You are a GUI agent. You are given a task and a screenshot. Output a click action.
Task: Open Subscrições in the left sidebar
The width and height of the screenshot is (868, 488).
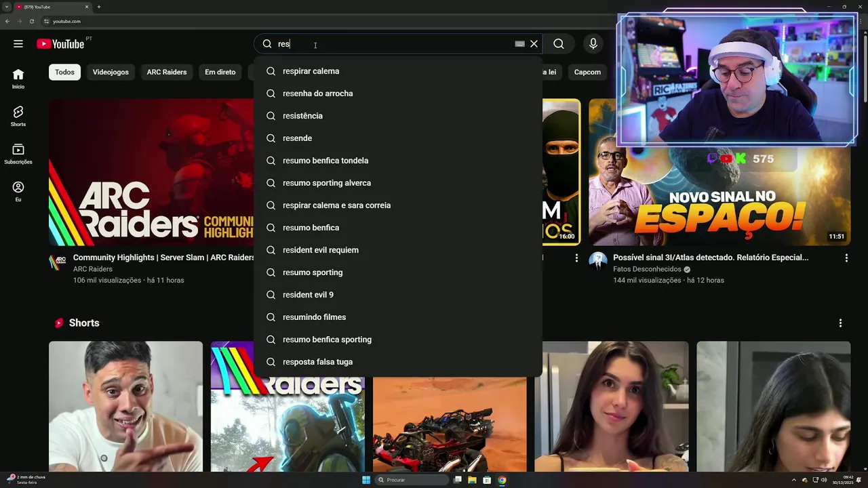pos(18,154)
